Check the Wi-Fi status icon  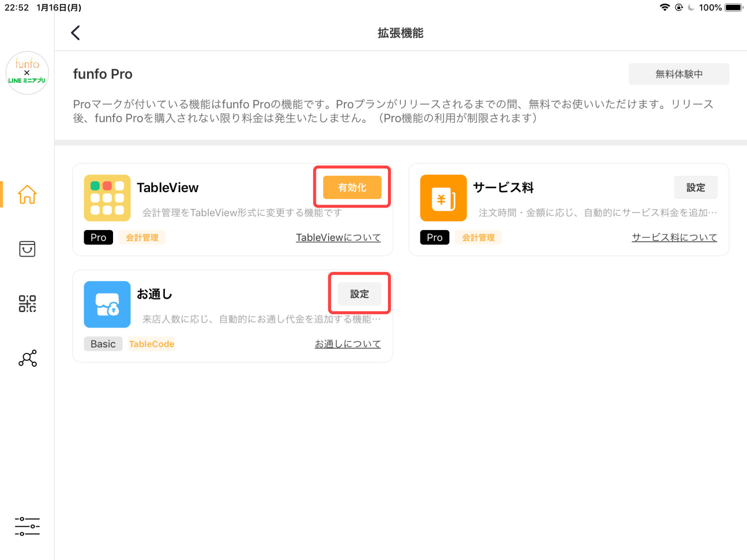(665, 7)
